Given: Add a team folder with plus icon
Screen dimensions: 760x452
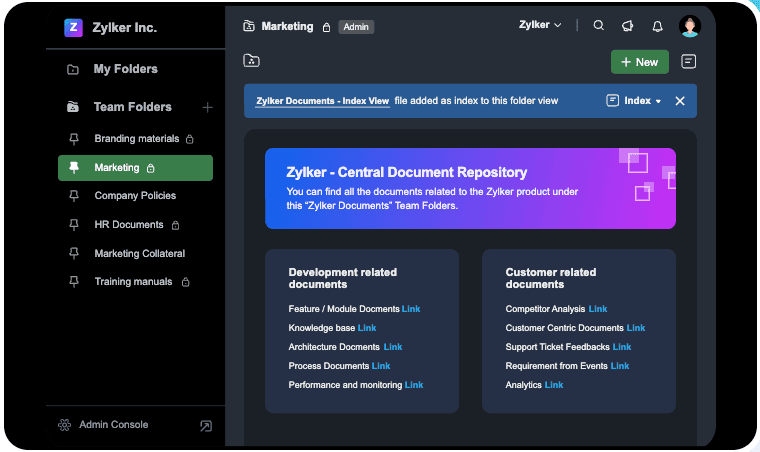Looking at the screenshot, I should 207,107.
